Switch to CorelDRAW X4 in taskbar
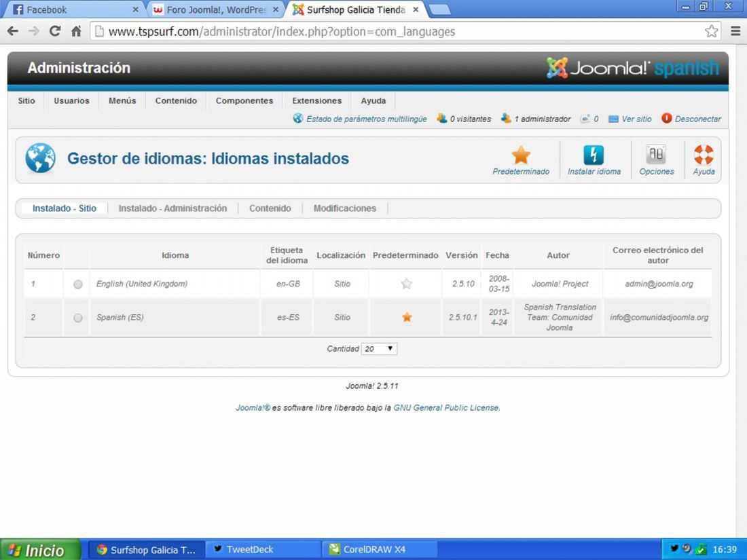 380,550
